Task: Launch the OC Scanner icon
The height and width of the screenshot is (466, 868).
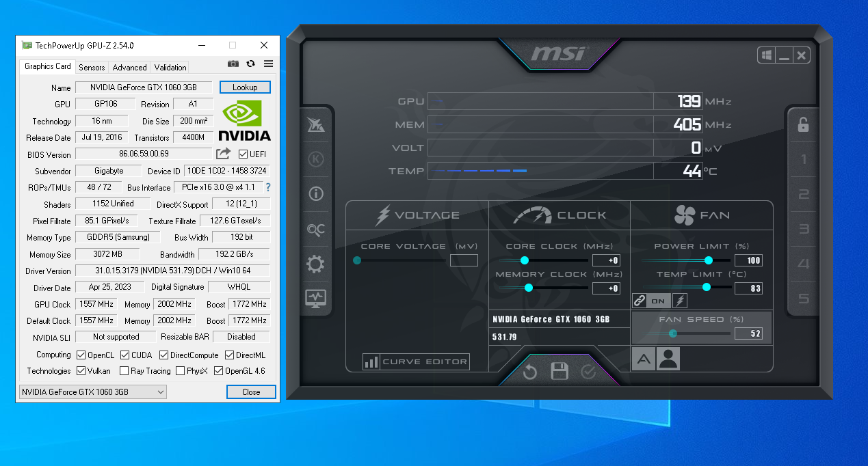Action: click(316, 230)
